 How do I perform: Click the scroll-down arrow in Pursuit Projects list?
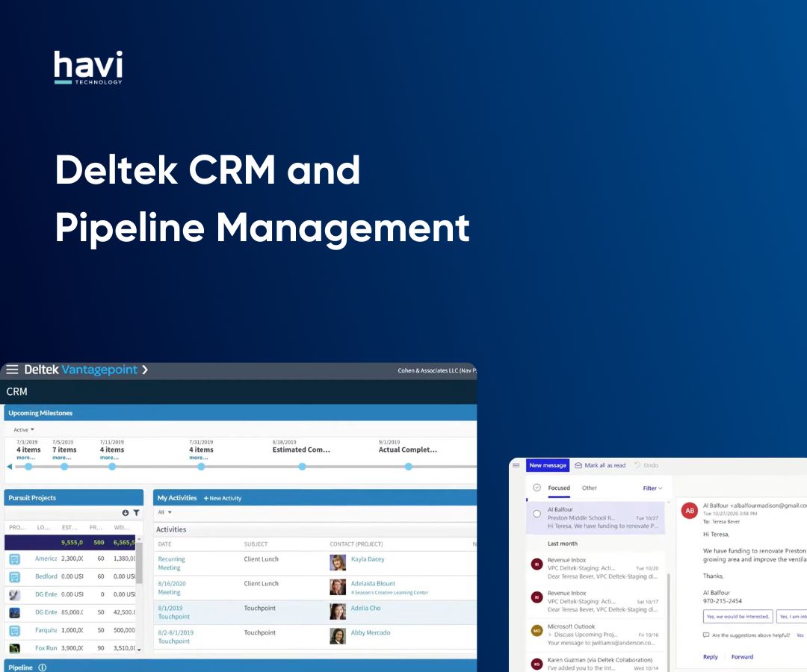[139, 650]
